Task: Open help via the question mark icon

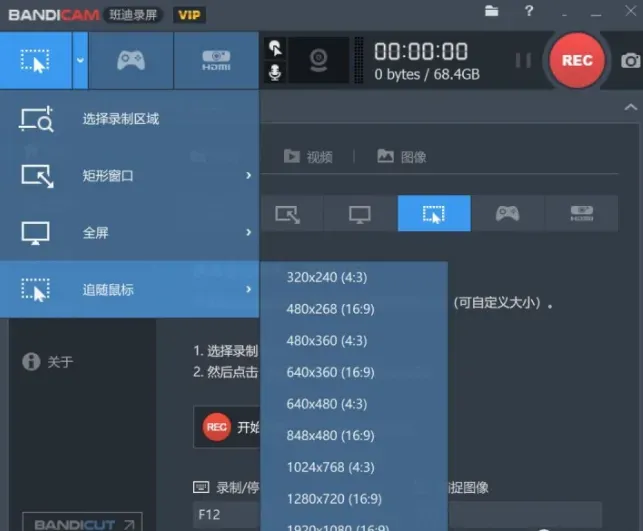Action: (529, 11)
